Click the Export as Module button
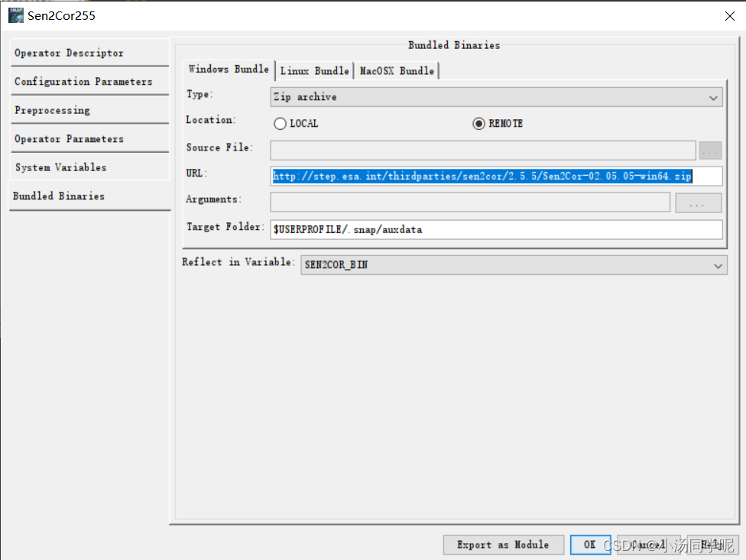746x560 pixels. tap(503, 545)
